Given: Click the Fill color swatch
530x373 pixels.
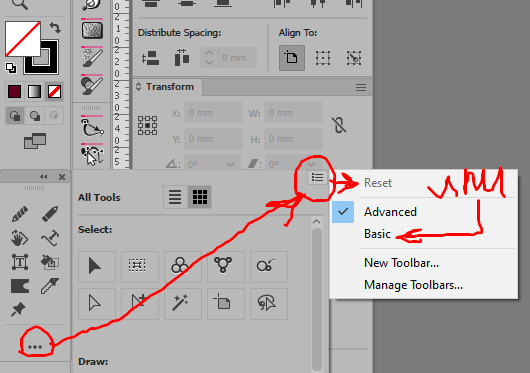Looking at the screenshot, I should click(x=23, y=38).
